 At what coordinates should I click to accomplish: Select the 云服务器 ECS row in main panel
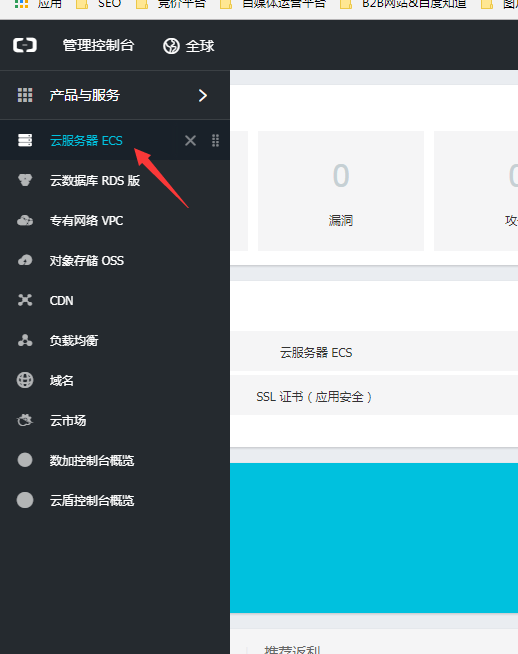click(375, 352)
